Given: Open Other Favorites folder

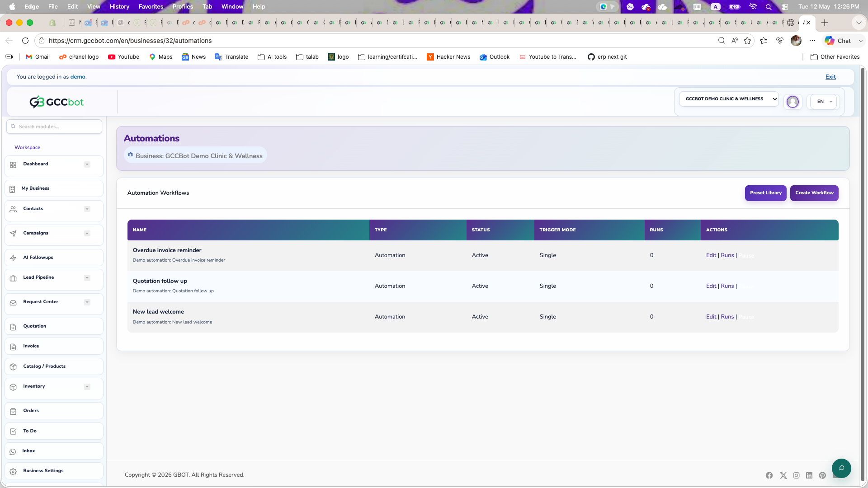Looking at the screenshot, I should coord(835,57).
